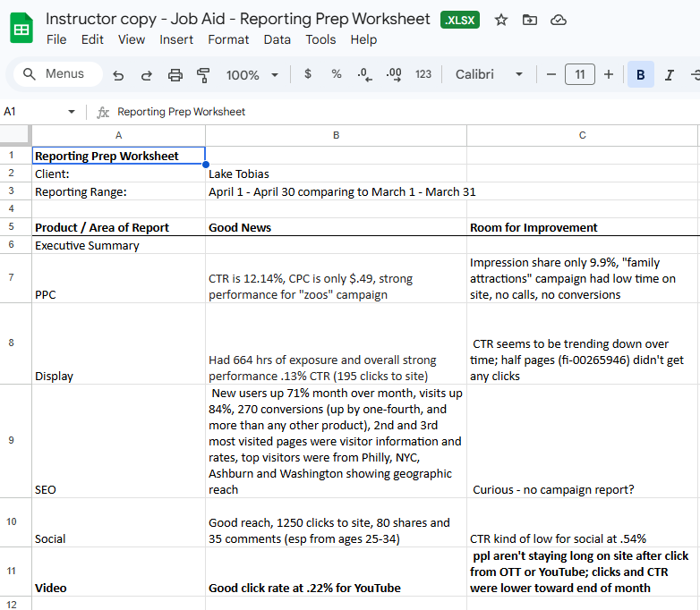Viewport: 700px width, 610px height.
Task: Expand the name box dropdown arrow
Action: [x=72, y=112]
